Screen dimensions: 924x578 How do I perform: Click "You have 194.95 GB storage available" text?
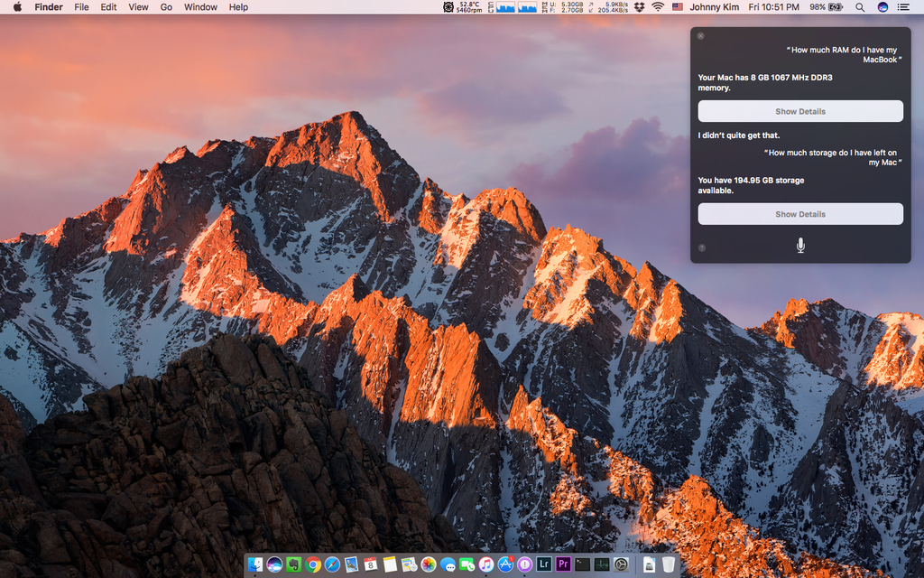(751, 185)
